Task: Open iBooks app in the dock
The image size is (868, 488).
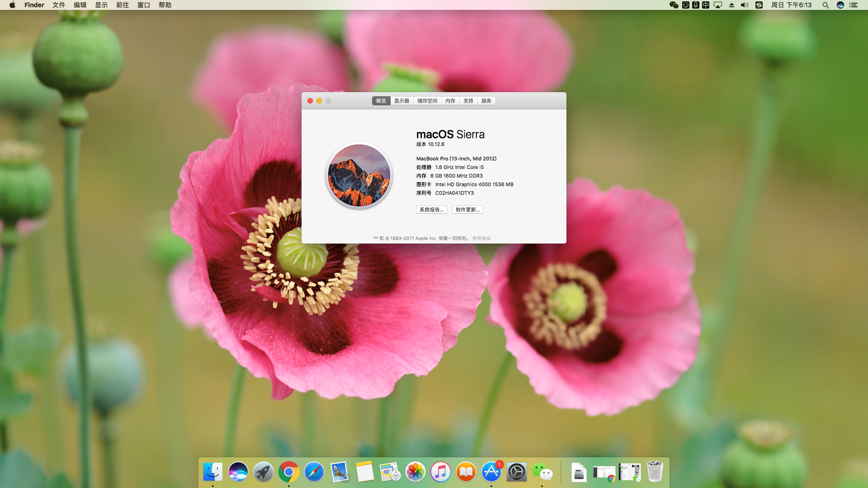Action: (x=466, y=473)
